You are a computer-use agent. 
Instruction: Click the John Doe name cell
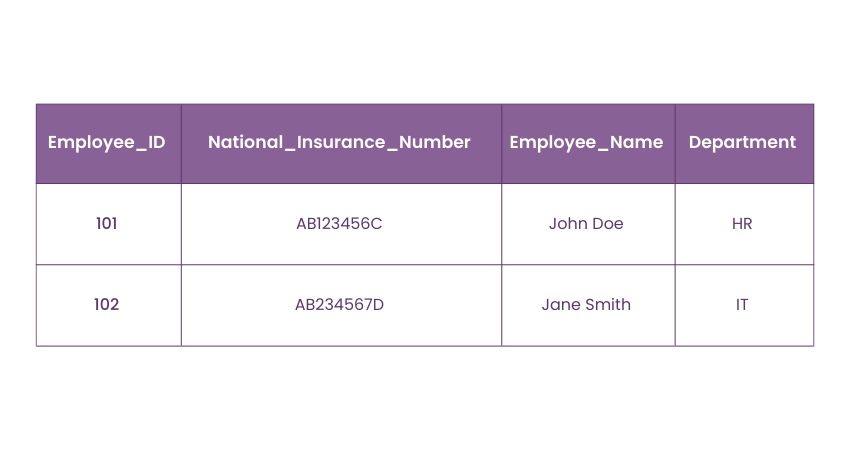coord(586,224)
